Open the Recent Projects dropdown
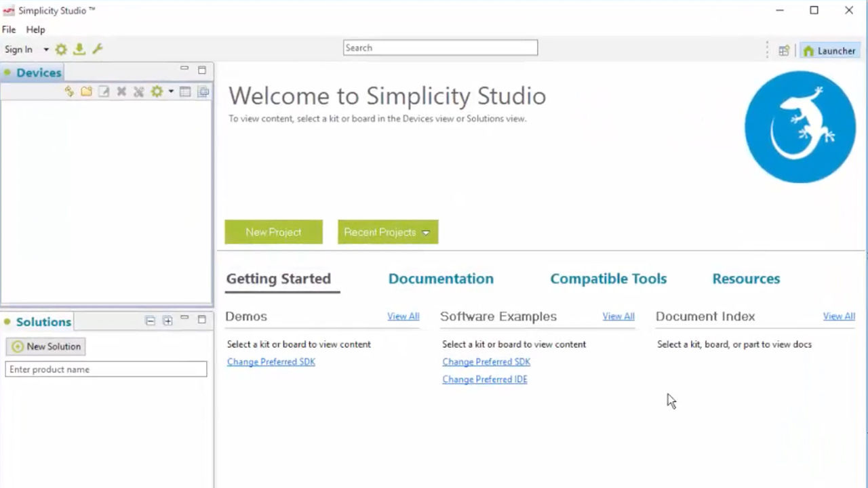 click(x=388, y=232)
